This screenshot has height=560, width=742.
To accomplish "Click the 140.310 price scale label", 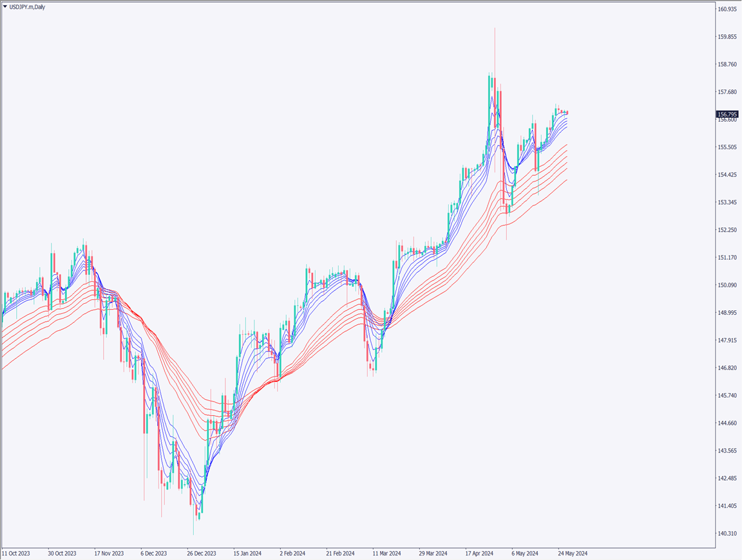I will [728, 534].
